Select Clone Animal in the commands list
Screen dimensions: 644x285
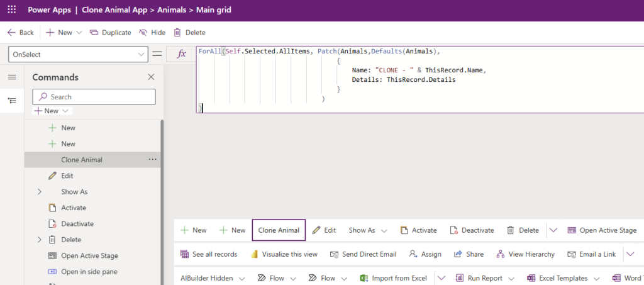point(92,160)
